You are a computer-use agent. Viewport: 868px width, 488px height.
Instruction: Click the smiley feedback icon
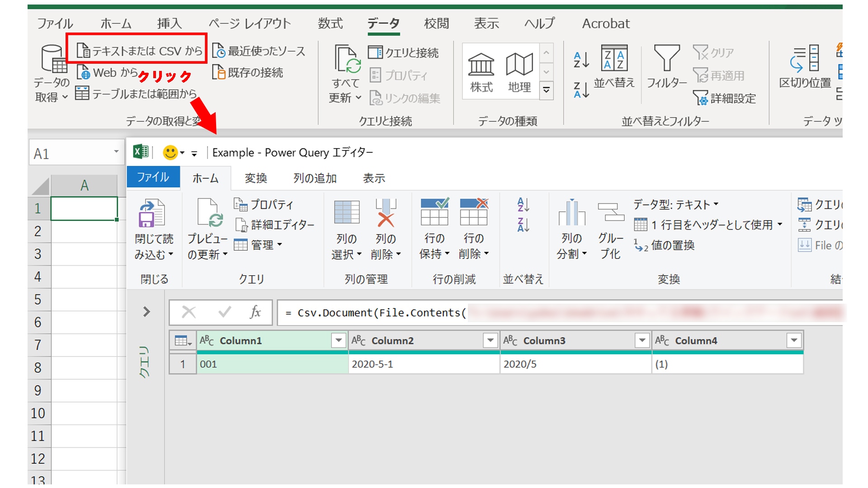pos(170,152)
